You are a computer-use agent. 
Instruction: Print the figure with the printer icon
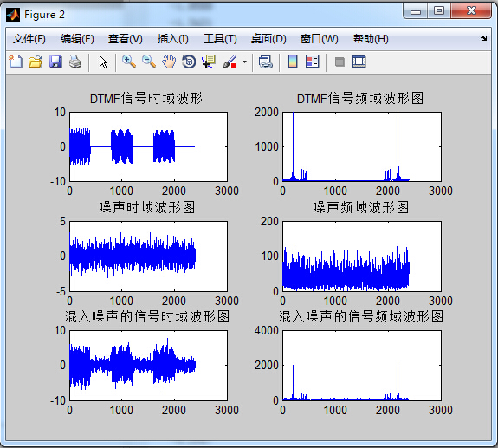[75, 62]
